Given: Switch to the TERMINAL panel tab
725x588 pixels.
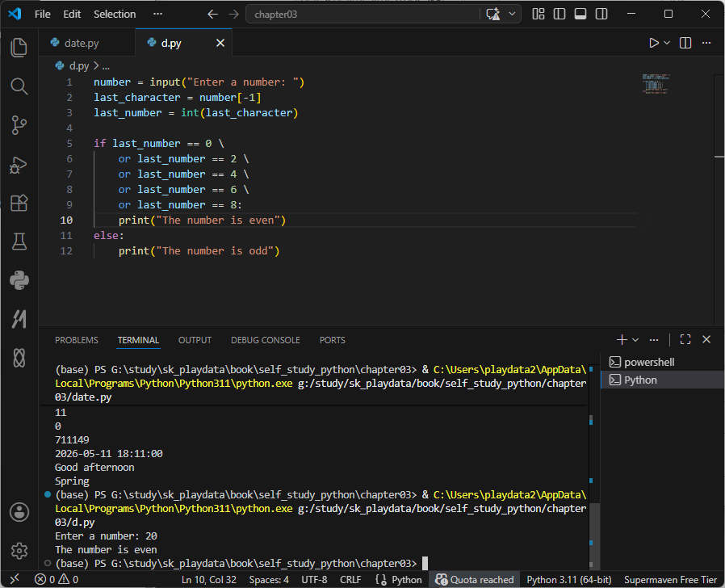Looking at the screenshot, I should (138, 340).
